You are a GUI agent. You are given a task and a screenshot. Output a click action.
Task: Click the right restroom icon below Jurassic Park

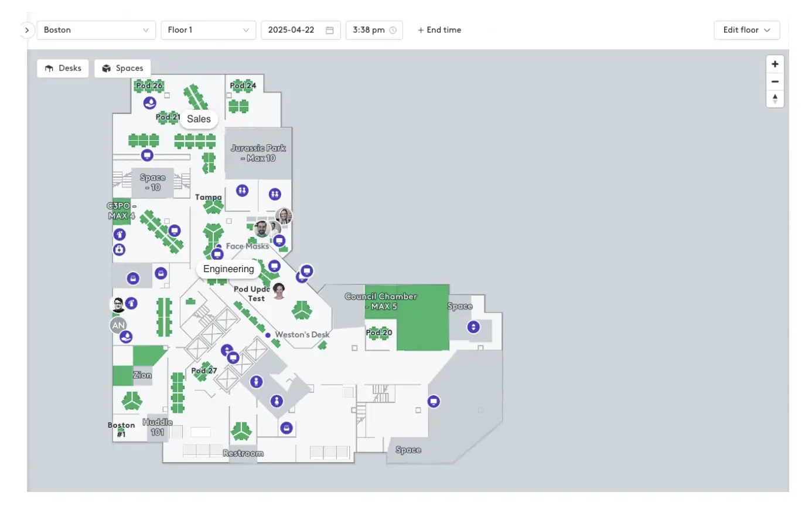(275, 194)
